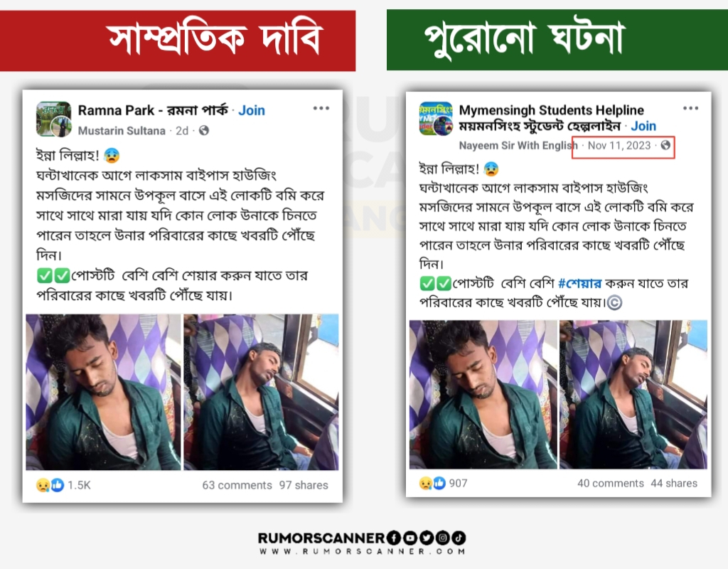Image resolution: width=728 pixels, height=569 pixels.
Task: Open the Mymensingh Students Helpline group avatar
Action: point(436,119)
